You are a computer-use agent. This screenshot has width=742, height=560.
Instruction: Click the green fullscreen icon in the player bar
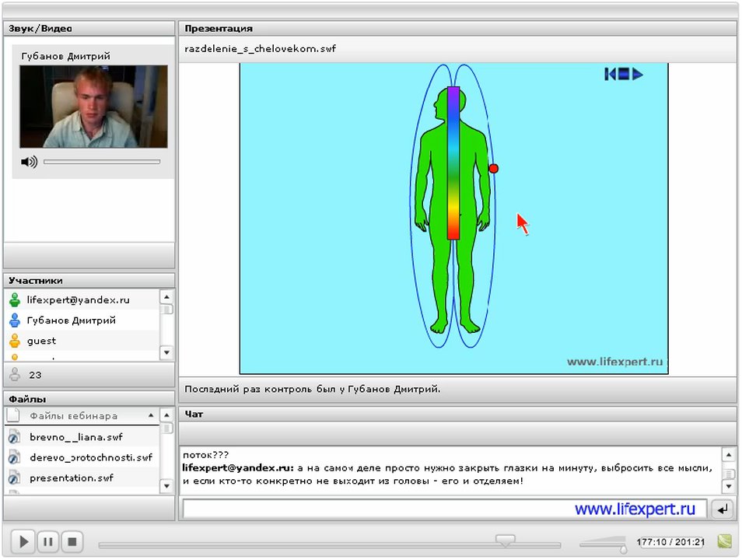(724, 541)
